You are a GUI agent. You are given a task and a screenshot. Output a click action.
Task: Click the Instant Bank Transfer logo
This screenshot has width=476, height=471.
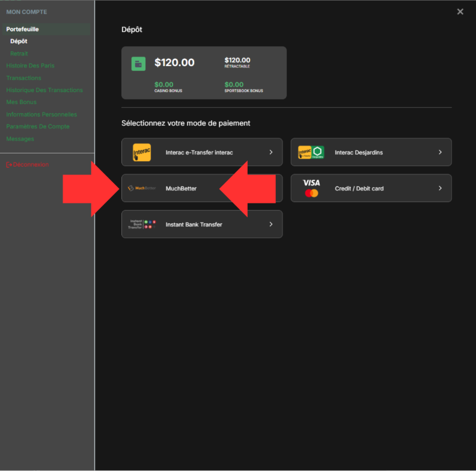pyautogui.click(x=142, y=224)
